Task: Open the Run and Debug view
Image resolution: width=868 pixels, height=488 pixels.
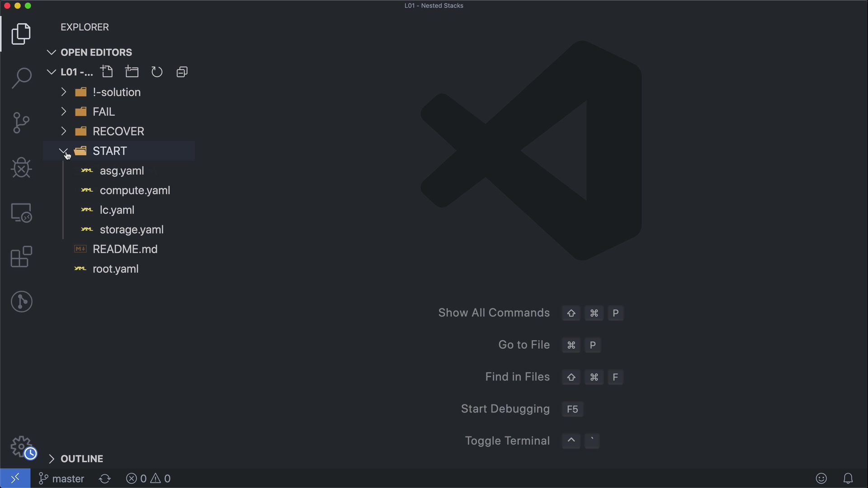Action: tap(21, 168)
